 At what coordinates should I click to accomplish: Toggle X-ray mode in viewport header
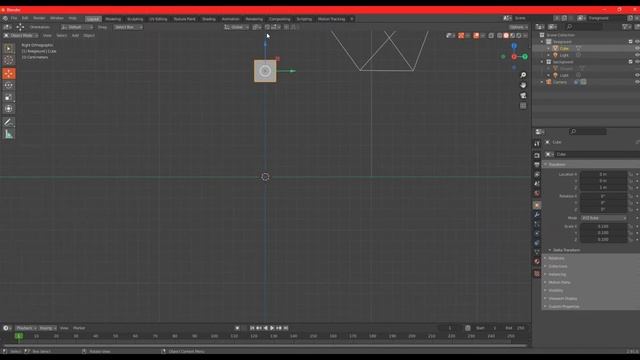coord(491,36)
